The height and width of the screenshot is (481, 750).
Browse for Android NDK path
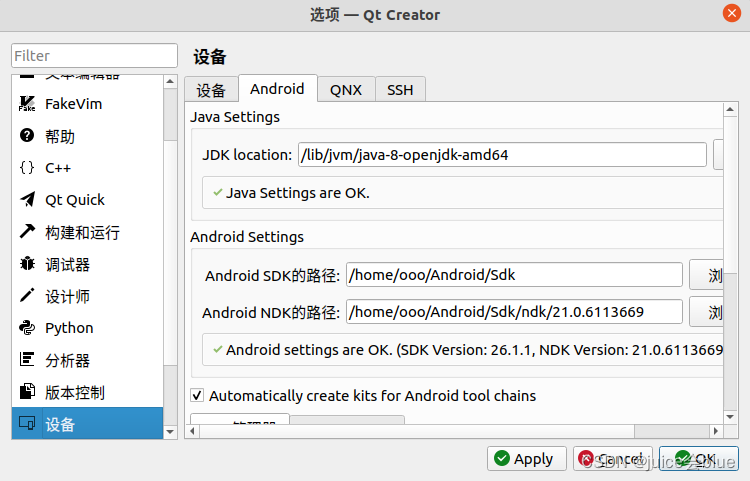tap(706, 312)
